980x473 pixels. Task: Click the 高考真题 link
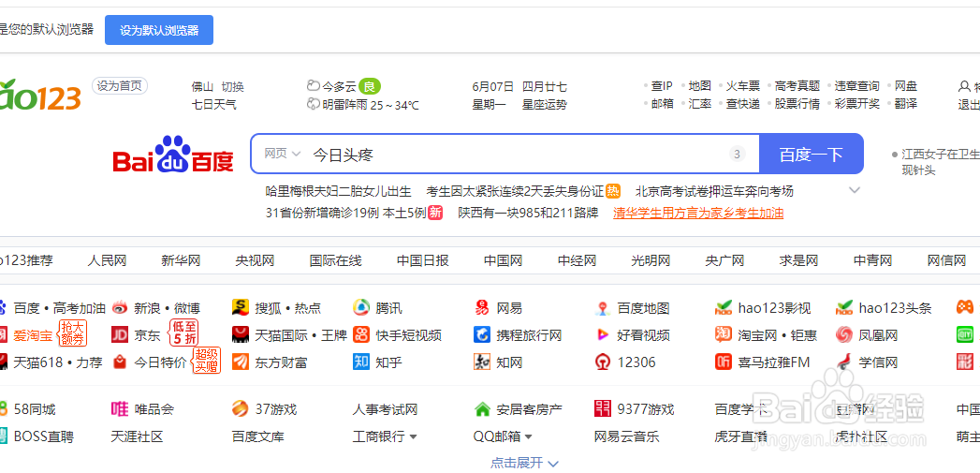[797, 86]
